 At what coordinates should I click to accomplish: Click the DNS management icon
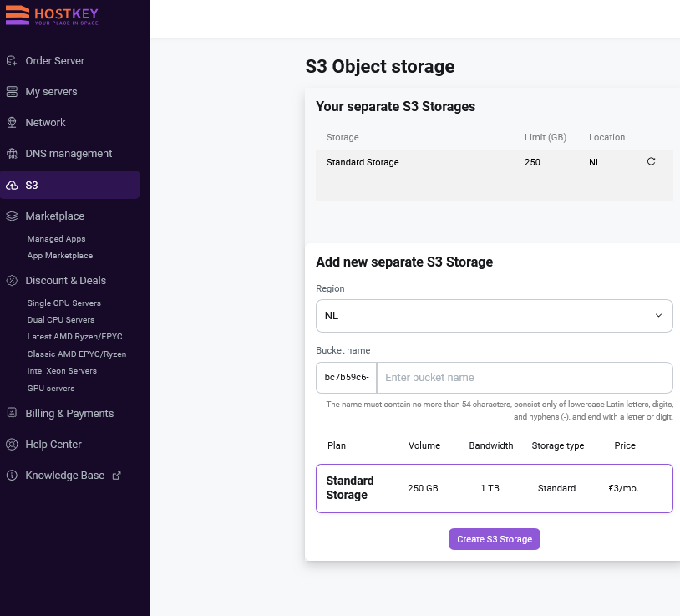tap(12, 154)
